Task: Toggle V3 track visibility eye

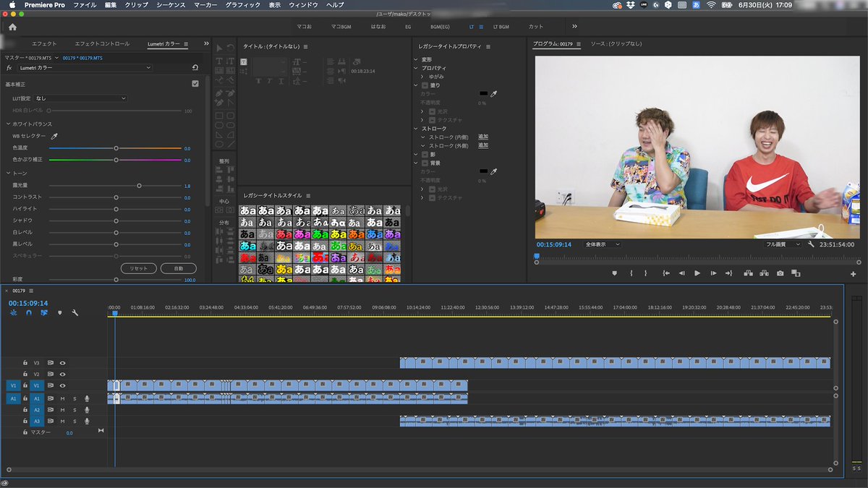Action: click(63, 363)
